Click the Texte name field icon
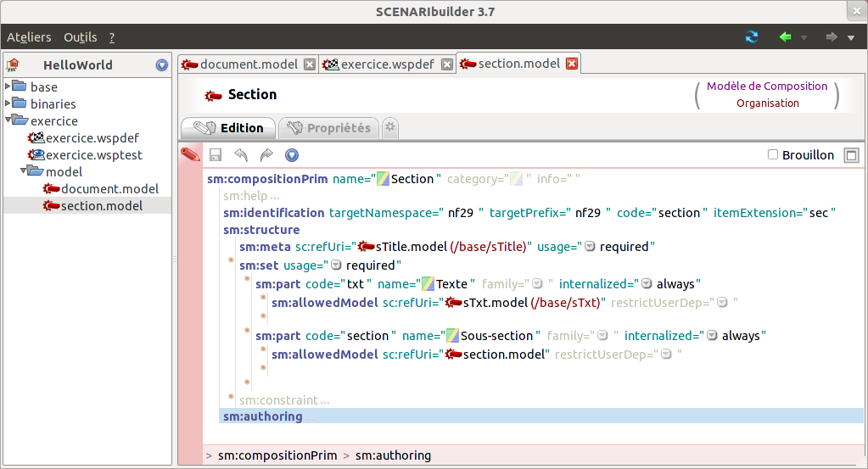 (x=428, y=284)
